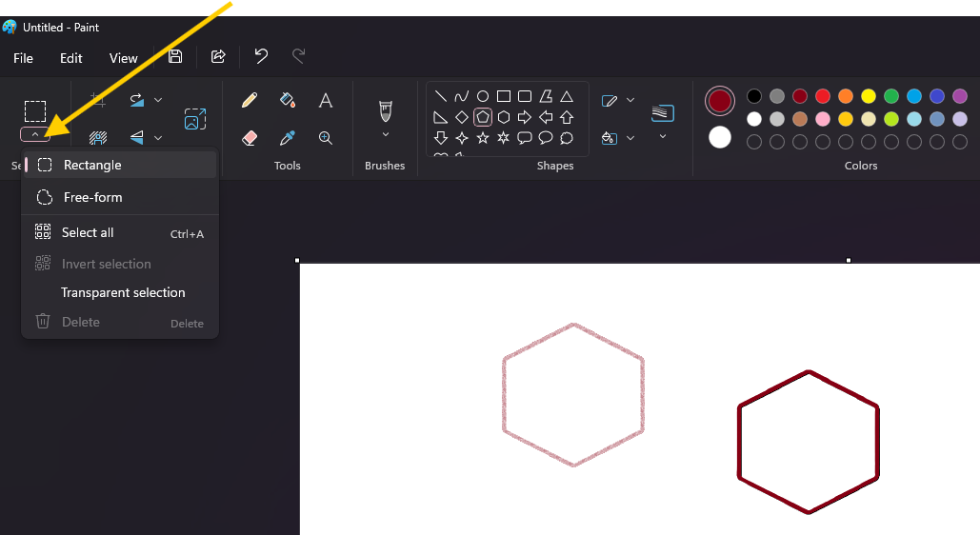Pick the purple color swatch
The height and width of the screenshot is (535, 980).
960,96
